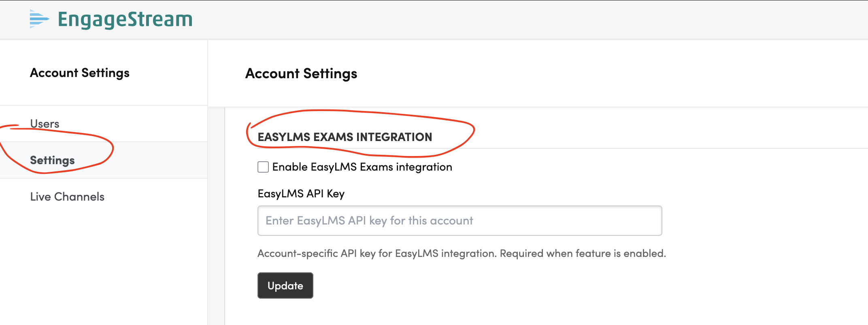Click the Update button
The height and width of the screenshot is (325, 868).
tap(285, 285)
